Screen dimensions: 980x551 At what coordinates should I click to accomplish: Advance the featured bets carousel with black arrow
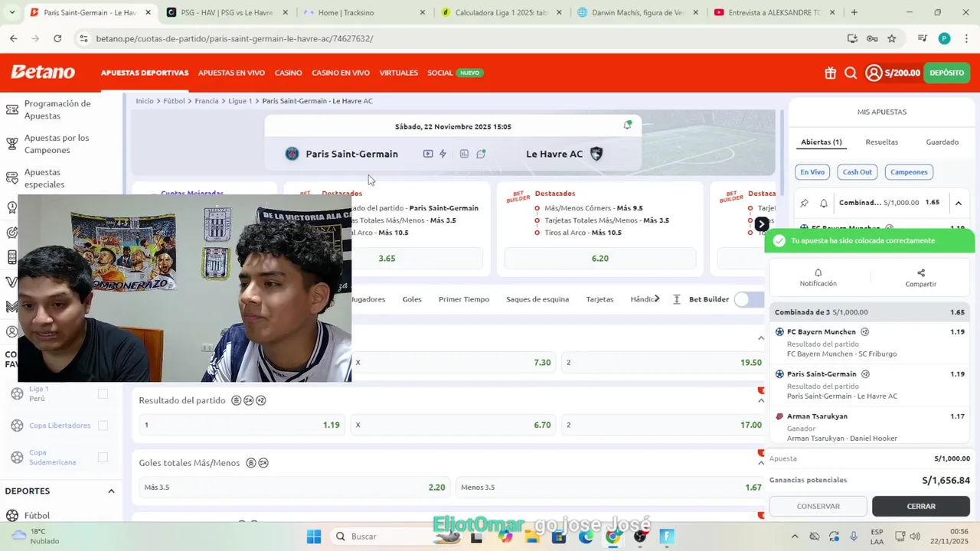[761, 224]
